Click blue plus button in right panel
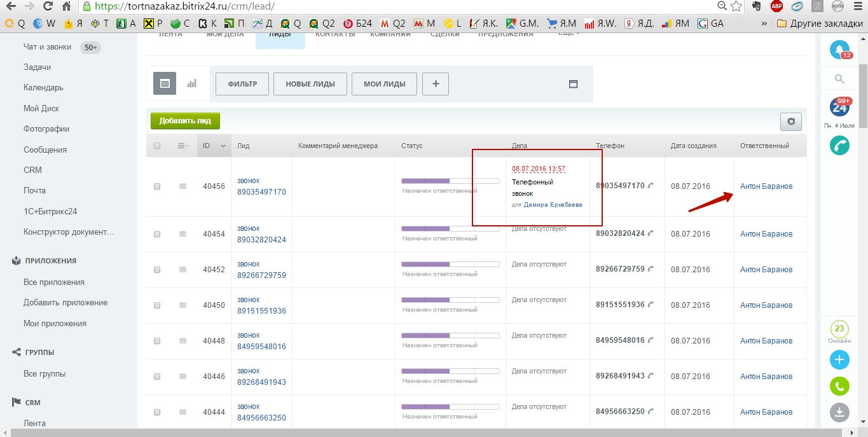Image resolution: width=868 pixels, height=437 pixels. click(x=839, y=360)
